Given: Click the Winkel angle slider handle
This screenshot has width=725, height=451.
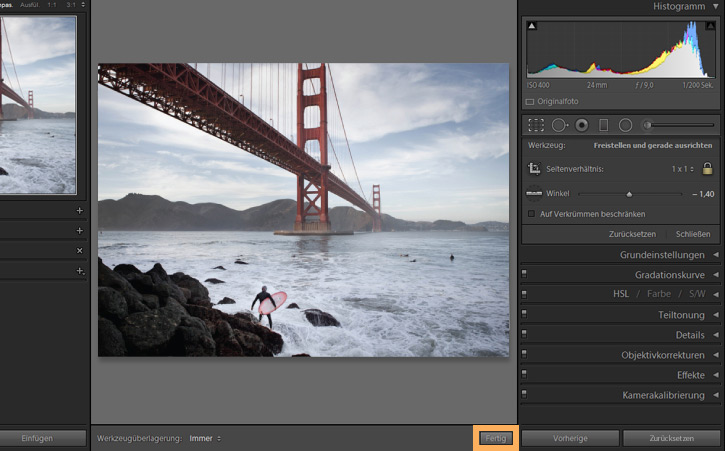Looking at the screenshot, I should [629, 194].
